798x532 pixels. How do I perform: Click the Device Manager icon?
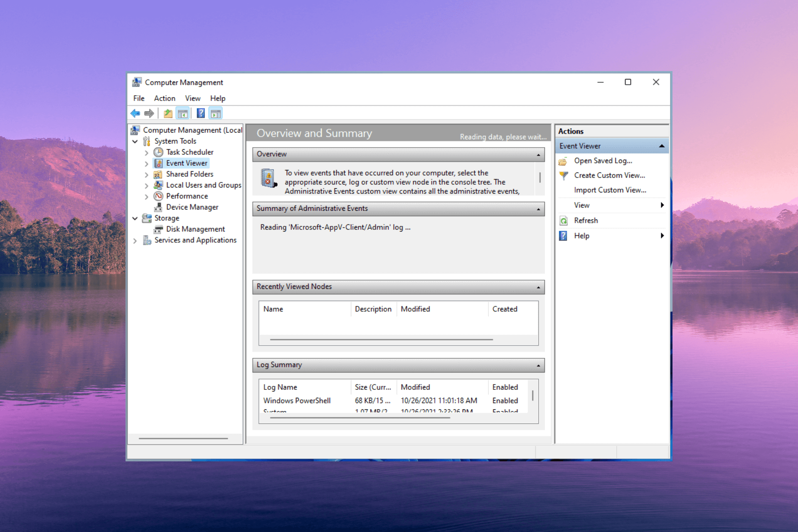[161, 207]
